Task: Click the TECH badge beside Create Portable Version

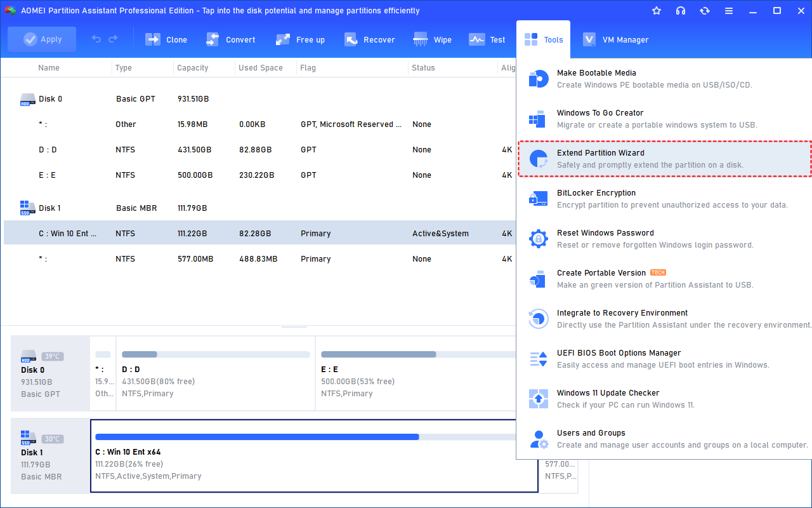Action: [x=658, y=272]
